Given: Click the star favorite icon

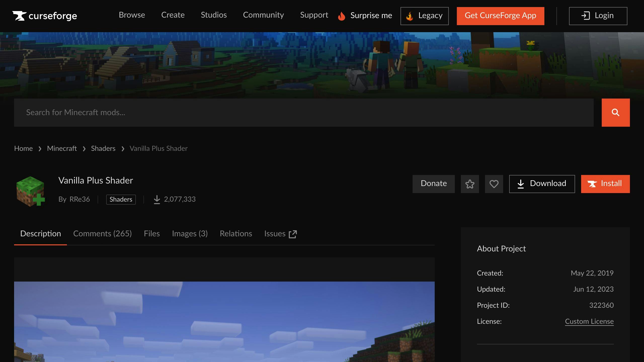Looking at the screenshot, I should click(470, 184).
